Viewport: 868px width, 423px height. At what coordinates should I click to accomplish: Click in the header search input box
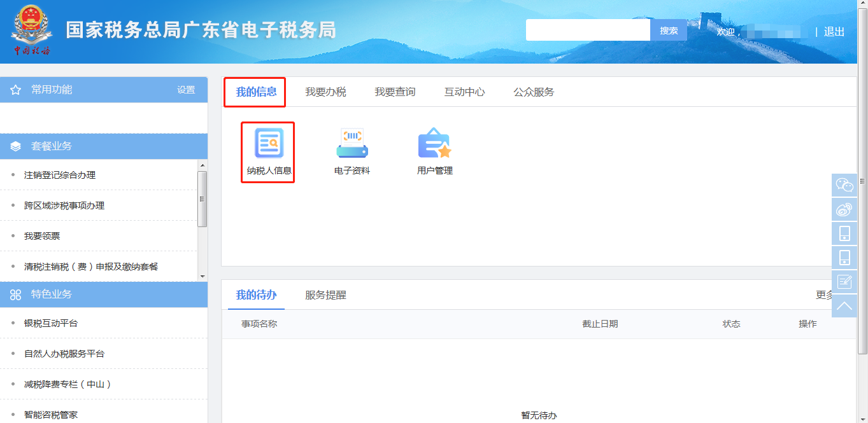(x=587, y=31)
